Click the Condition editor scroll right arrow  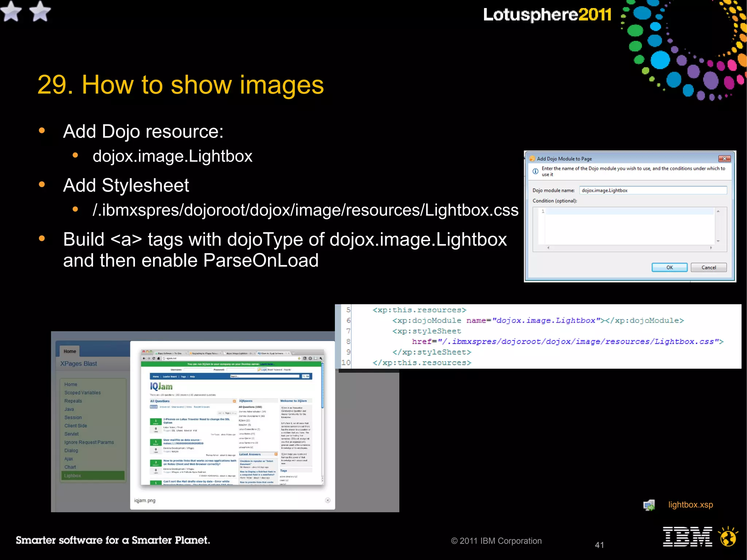pos(711,248)
